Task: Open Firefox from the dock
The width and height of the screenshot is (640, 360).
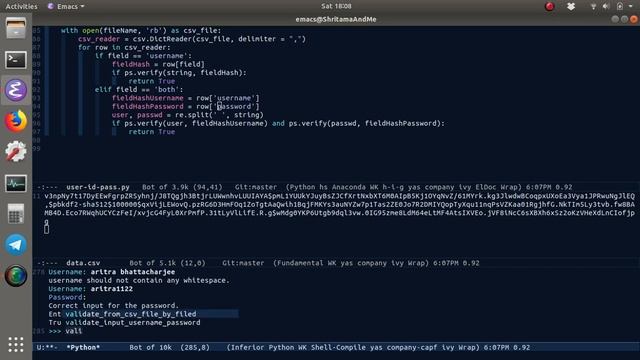Action: point(16,121)
